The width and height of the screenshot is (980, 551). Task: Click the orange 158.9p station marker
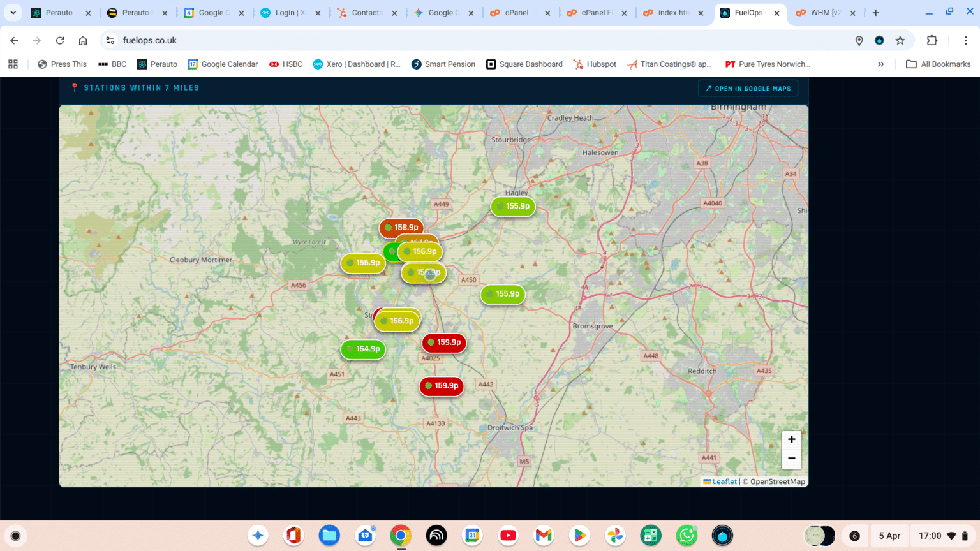click(402, 228)
